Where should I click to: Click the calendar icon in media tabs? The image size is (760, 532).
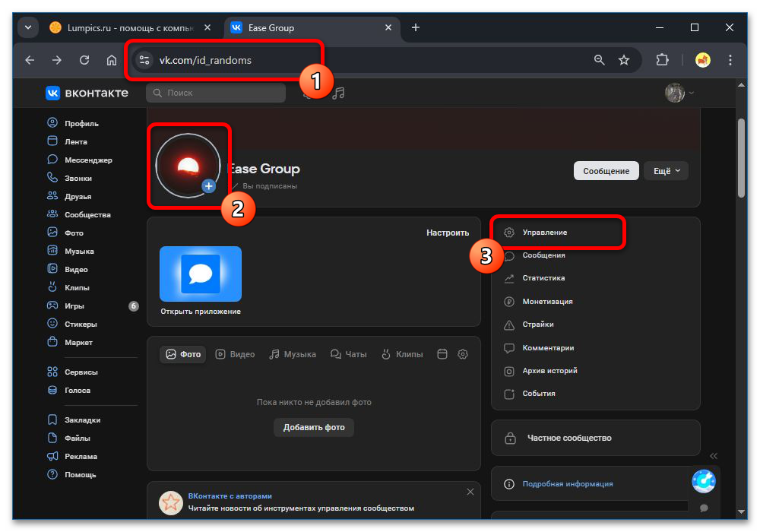[442, 354]
